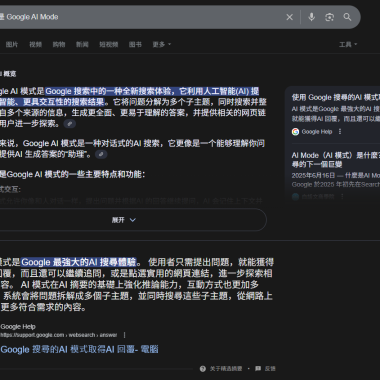Click the support.google.com breadcrumb URL
The width and height of the screenshot is (380, 380).
[59, 335]
